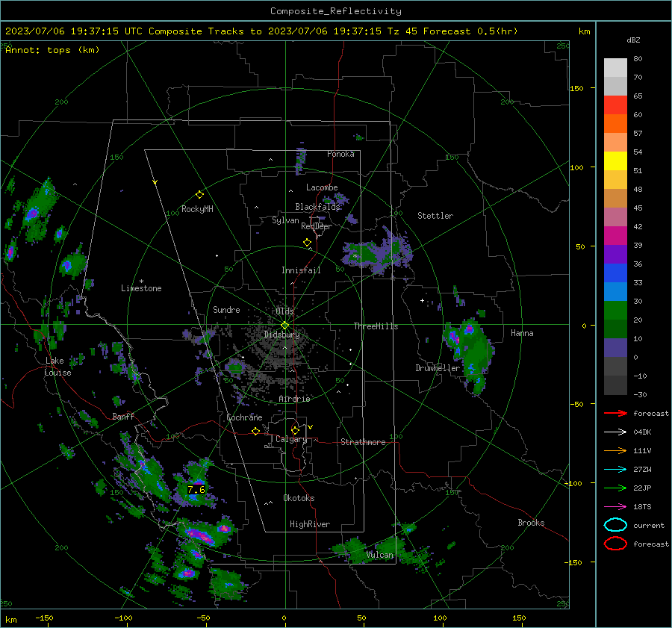Click the Olds label

tap(284, 311)
